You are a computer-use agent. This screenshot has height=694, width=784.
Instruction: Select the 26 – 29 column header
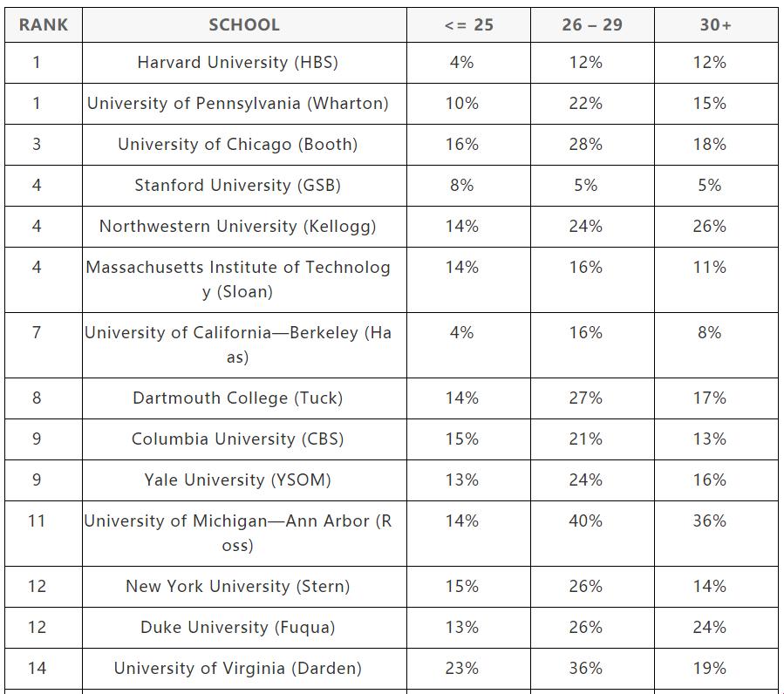(592, 25)
